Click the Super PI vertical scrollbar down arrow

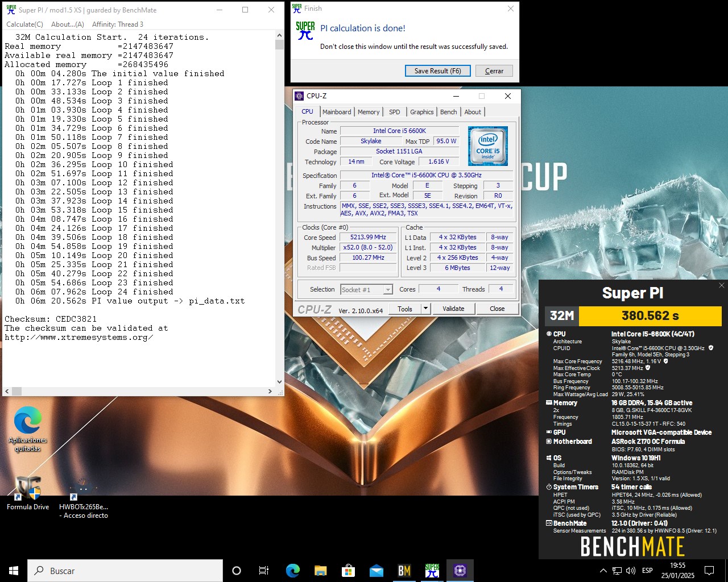point(279,382)
